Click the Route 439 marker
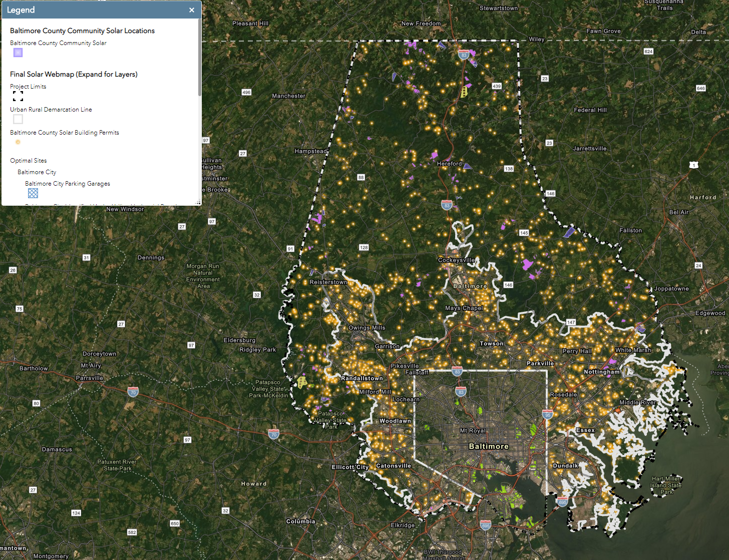This screenshot has width=729, height=560. 497,86
